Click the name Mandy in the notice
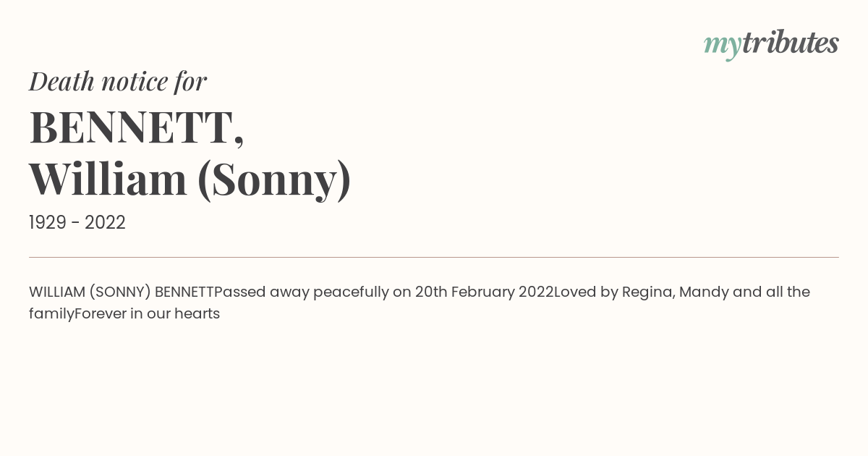The height and width of the screenshot is (456, 868). (703, 292)
